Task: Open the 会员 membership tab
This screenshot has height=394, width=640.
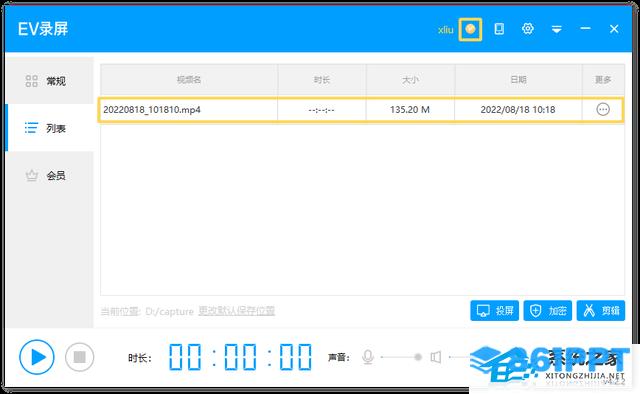Action: [50, 176]
